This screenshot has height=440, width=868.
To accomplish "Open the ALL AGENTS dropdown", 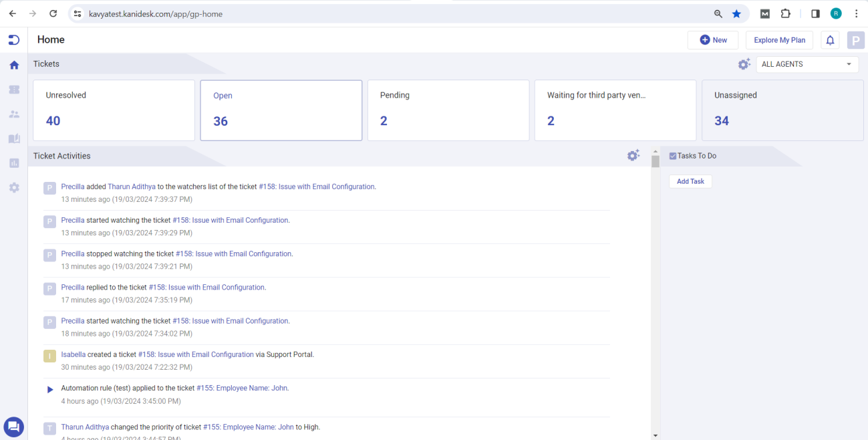I will (807, 64).
